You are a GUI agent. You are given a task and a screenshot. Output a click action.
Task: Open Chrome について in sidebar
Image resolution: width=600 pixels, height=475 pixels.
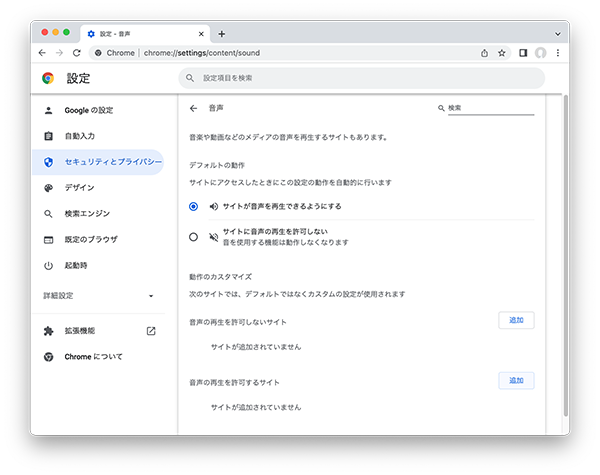pyautogui.click(x=98, y=357)
